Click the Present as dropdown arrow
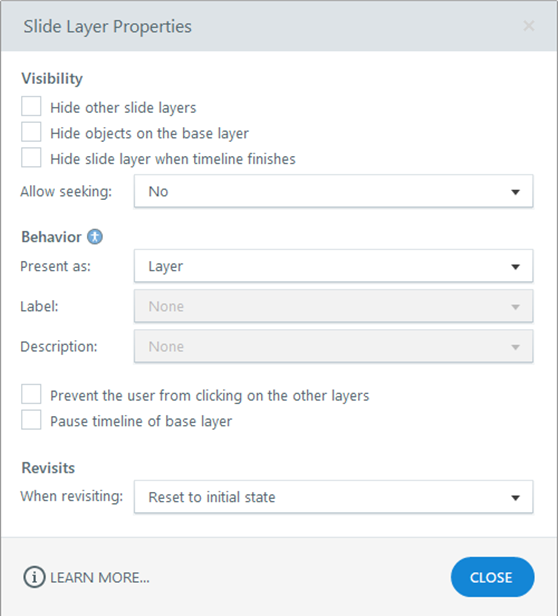 click(x=515, y=267)
